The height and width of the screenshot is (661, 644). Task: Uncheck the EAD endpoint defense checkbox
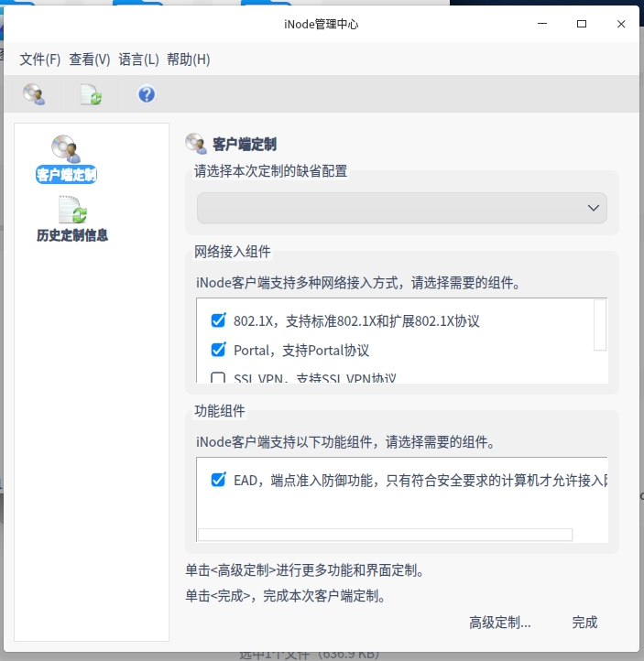(218, 480)
